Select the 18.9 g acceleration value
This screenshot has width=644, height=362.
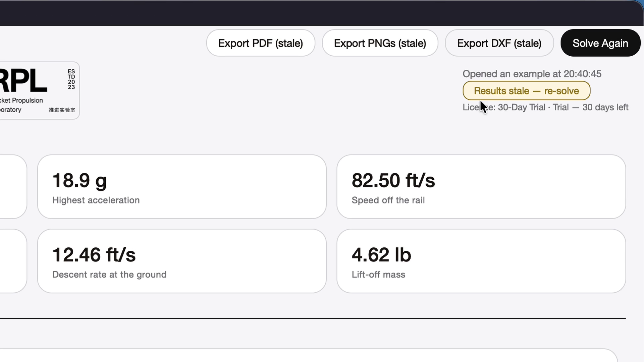pyautogui.click(x=79, y=180)
